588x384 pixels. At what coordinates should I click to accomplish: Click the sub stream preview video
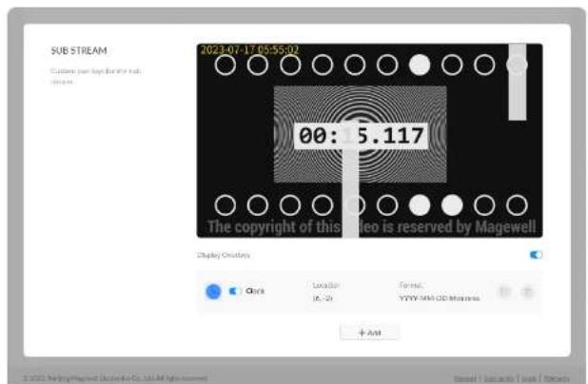(369, 141)
